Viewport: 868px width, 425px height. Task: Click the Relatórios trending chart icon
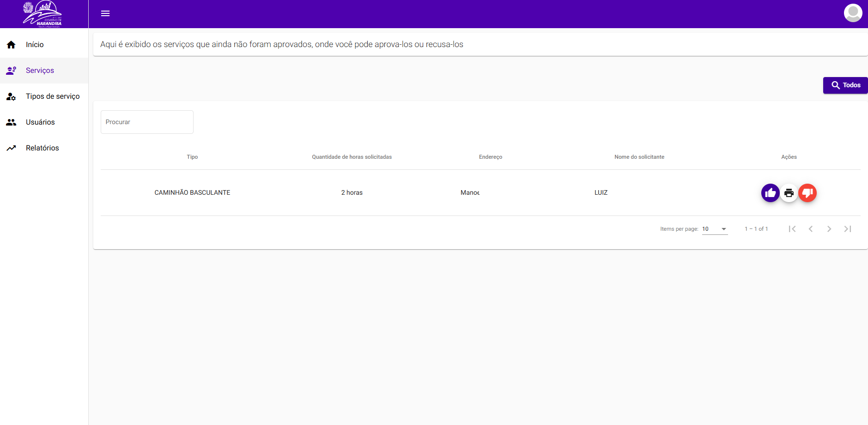(x=11, y=148)
